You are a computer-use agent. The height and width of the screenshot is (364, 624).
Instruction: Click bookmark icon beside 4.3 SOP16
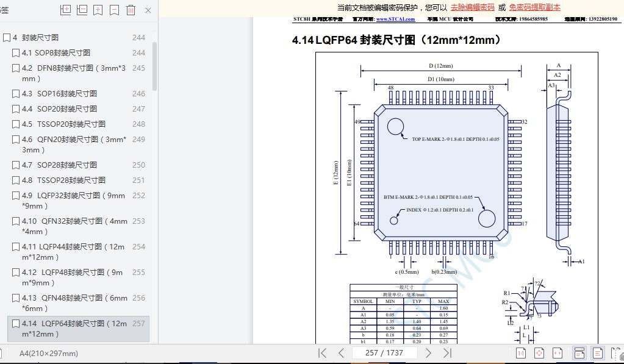coord(15,94)
